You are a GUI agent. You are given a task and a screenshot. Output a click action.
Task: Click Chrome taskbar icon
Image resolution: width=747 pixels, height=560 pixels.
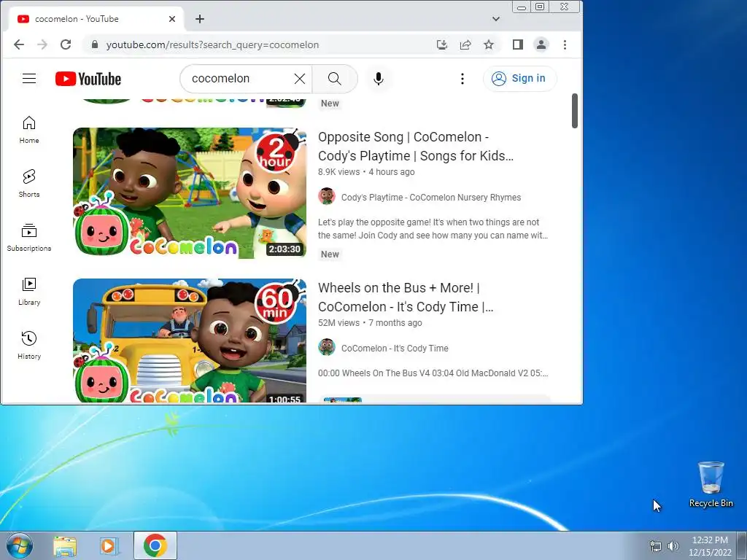[x=155, y=545]
